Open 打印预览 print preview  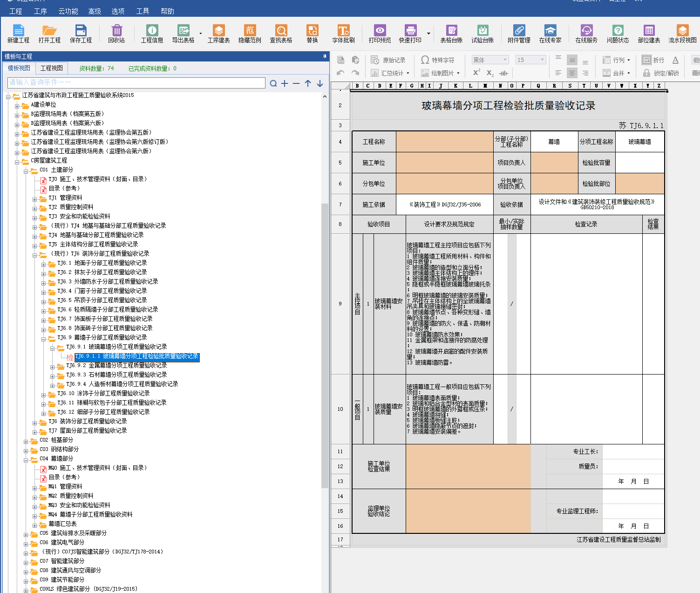tap(380, 34)
